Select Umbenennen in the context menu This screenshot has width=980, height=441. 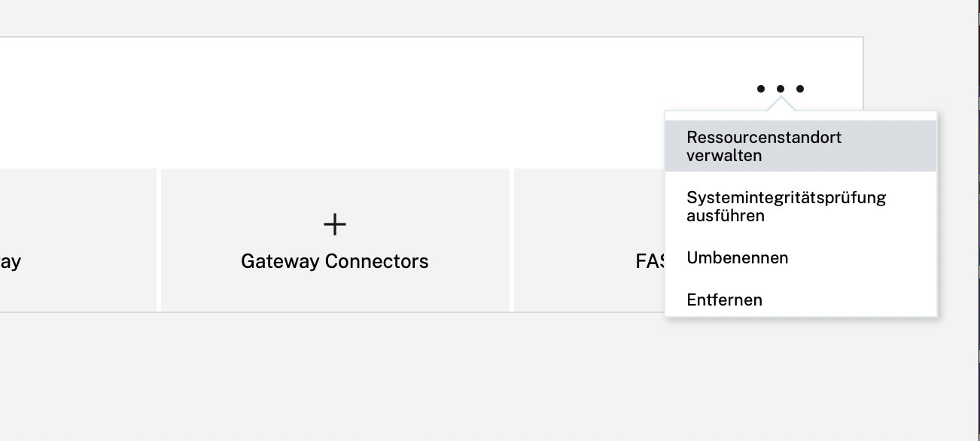click(x=801, y=257)
